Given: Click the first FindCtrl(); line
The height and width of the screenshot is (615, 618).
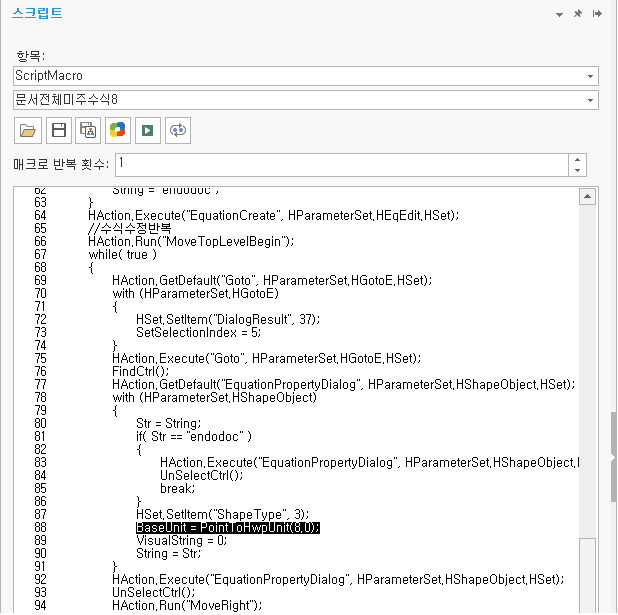Looking at the screenshot, I should (140, 371).
